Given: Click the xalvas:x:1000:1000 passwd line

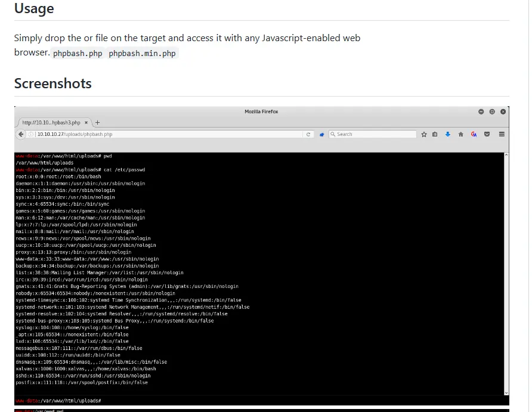Looking at the screenshot, I should (x=86, y=368).
